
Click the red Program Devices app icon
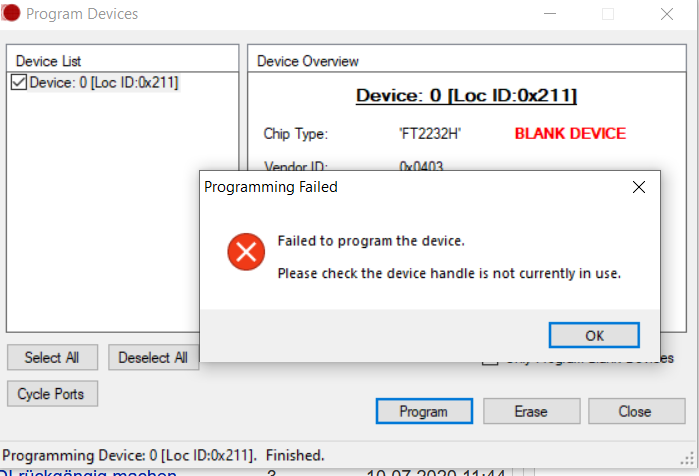coord(10,13)
